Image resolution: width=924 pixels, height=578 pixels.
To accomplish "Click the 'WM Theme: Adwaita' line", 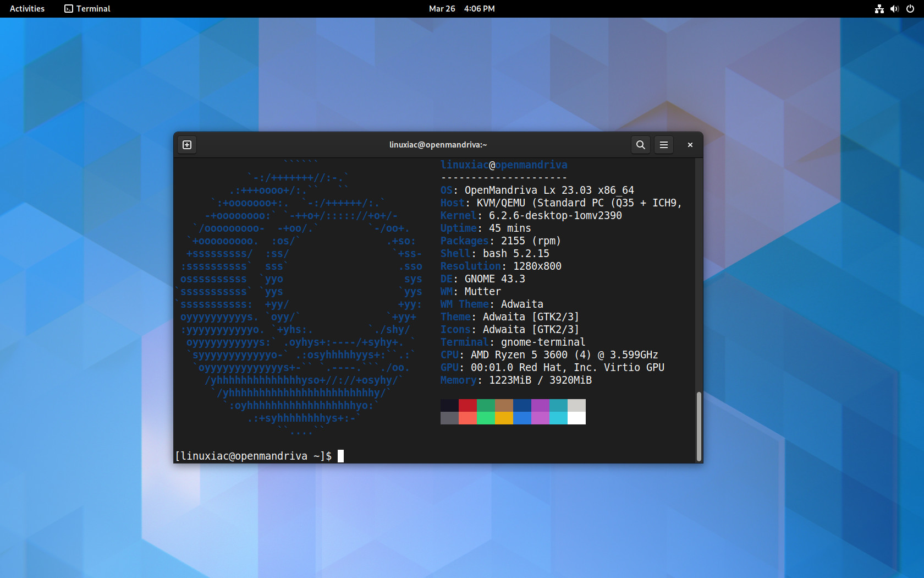I will tap(492, 304).
